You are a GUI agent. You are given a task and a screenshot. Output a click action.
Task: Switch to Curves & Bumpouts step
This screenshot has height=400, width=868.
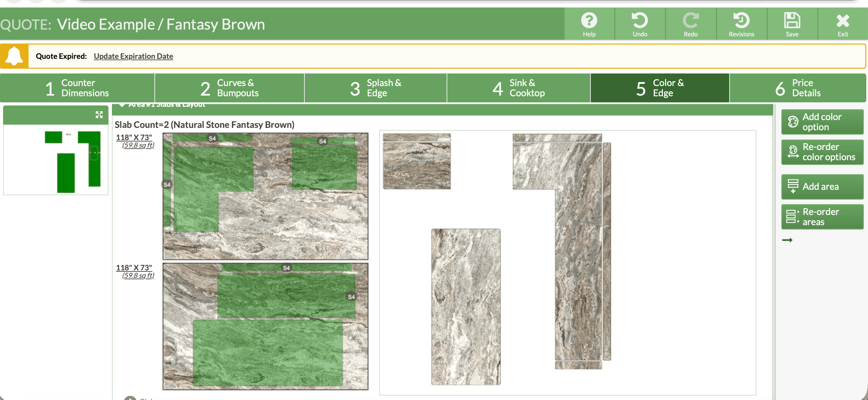[x=230, y=88]
